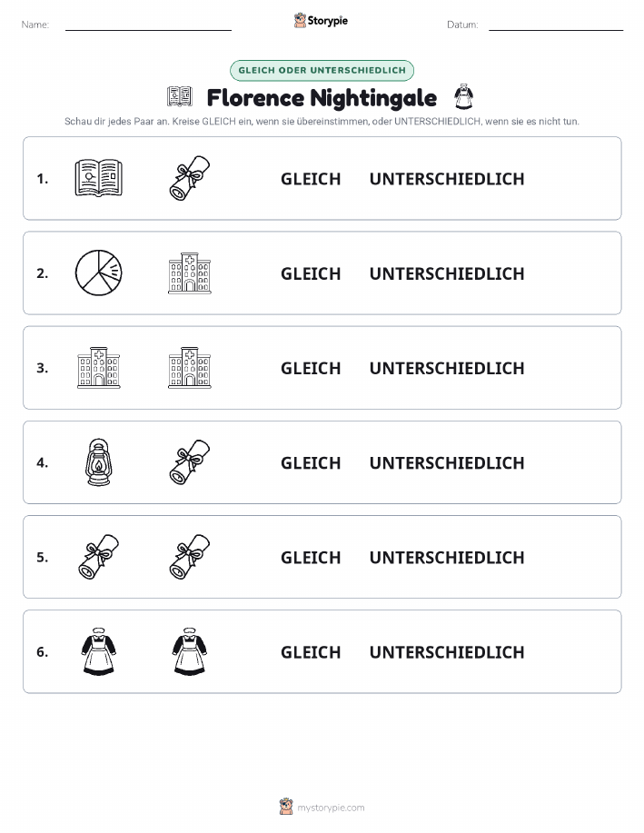Select GLEICH for row 3
Image resolution: width=644 pixels, height=833 pixels.
click(311, 368)
